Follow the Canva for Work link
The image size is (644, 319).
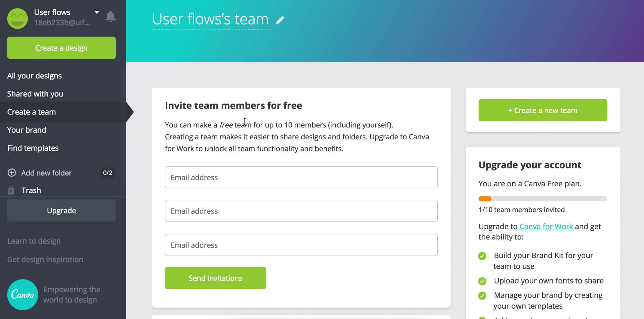[546, 227]
